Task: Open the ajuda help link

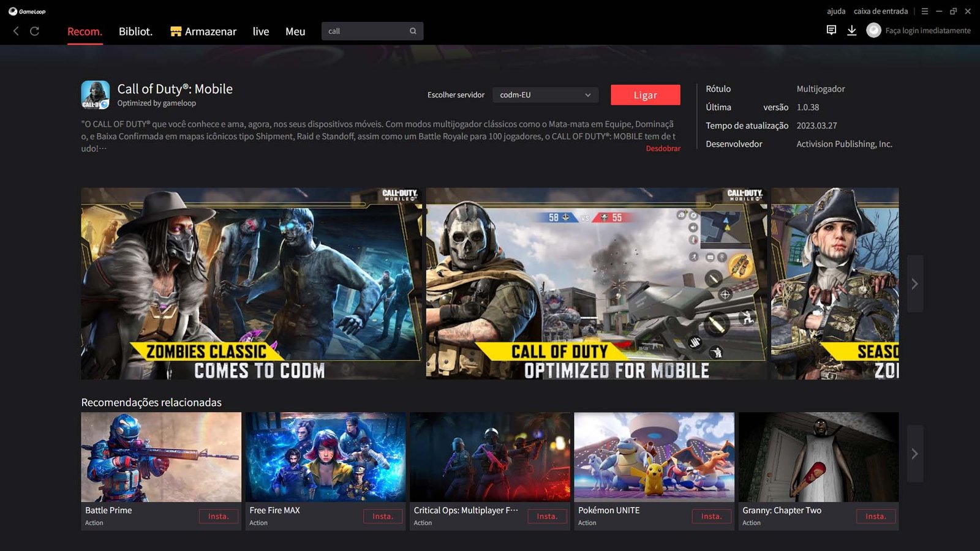Action: [x=836, y=11]
